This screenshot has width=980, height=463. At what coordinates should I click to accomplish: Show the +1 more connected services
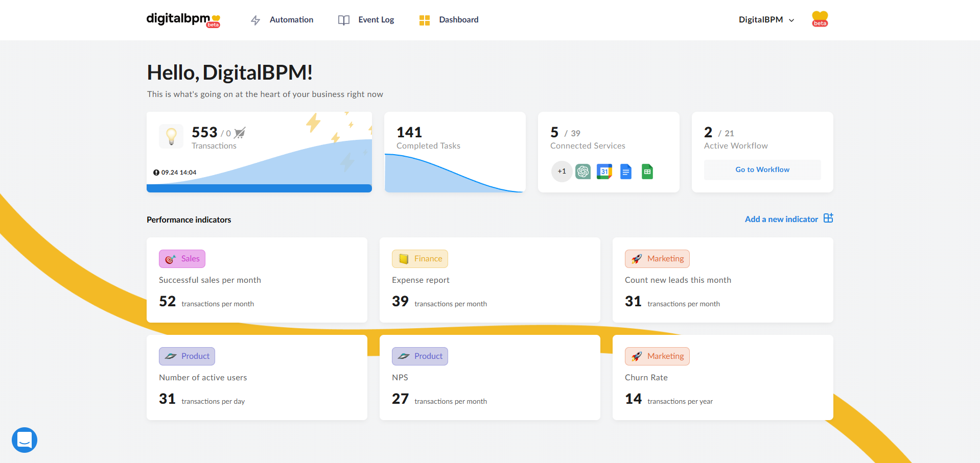click(x=562, y=172)
